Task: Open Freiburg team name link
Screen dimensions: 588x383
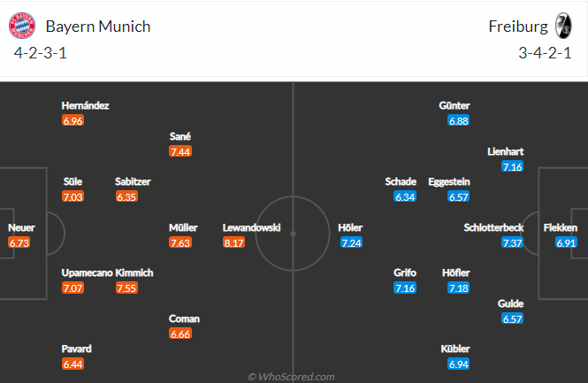Action: pyautogui.click(x=518, y=27)
